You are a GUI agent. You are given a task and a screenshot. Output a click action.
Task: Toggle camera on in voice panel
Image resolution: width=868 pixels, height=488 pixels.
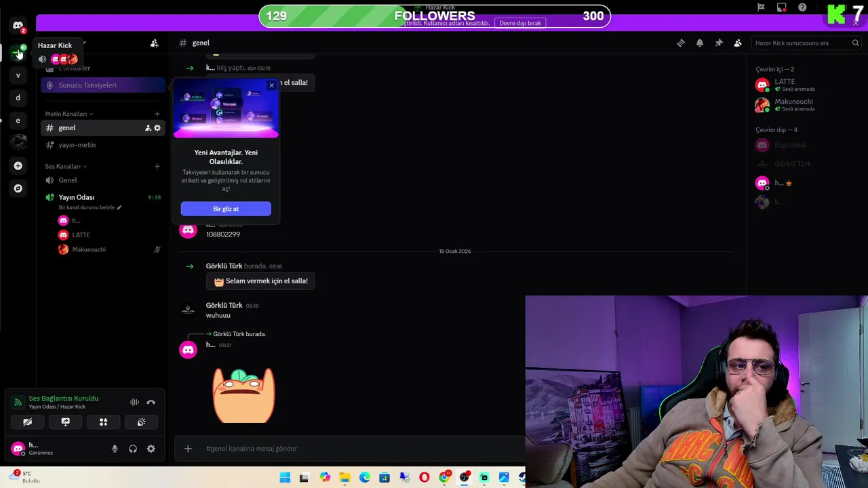coord(28,422)
